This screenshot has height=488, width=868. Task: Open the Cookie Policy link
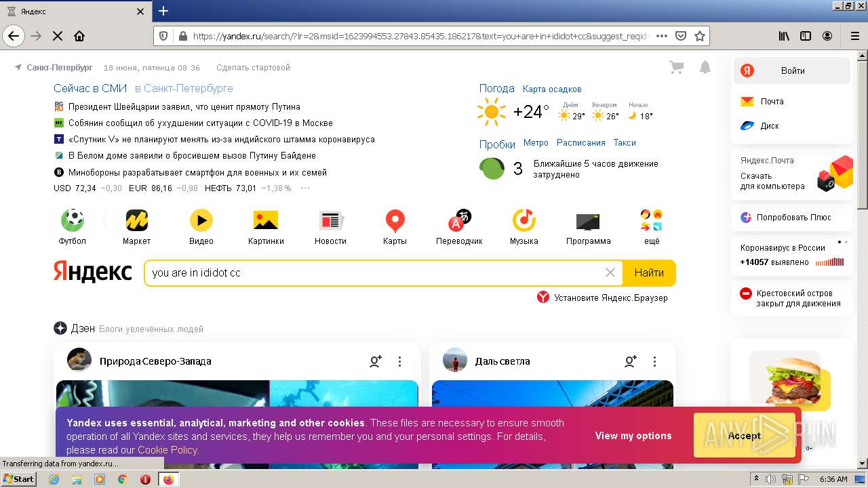pos(167,450)
